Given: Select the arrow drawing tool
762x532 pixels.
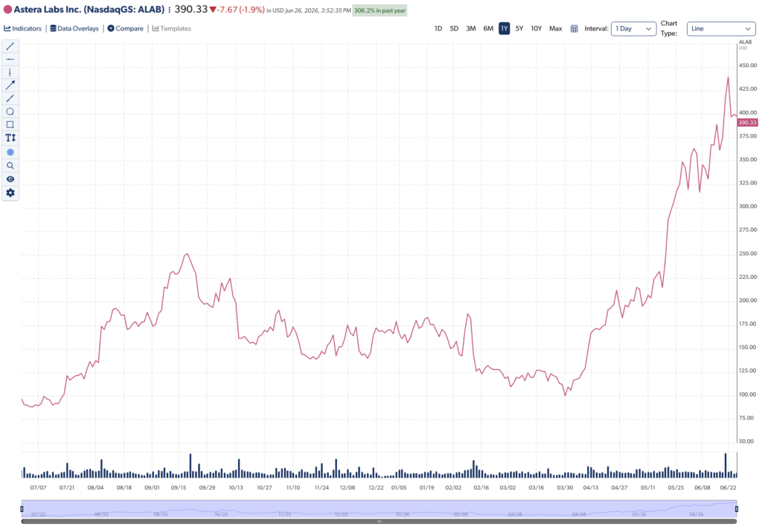Looking at the screenshot, I should point(10,86).
